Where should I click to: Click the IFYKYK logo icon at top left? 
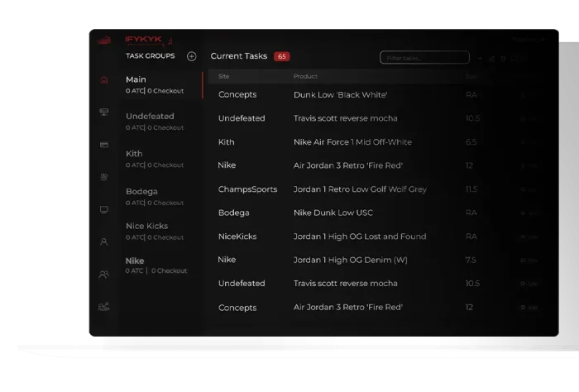[104, 40]
